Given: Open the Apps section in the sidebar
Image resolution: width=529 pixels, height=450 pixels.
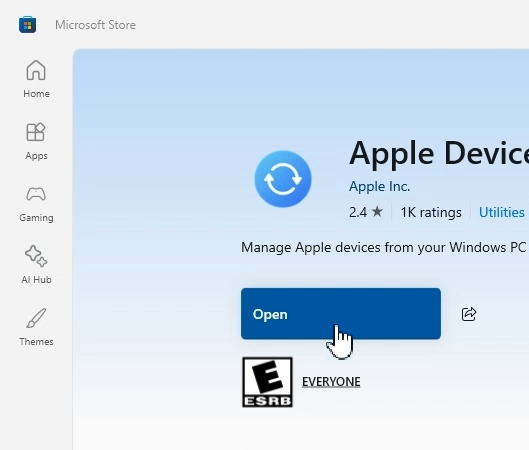Looking at the screenshot, I should pyautogui.click(x=36, y=141).
